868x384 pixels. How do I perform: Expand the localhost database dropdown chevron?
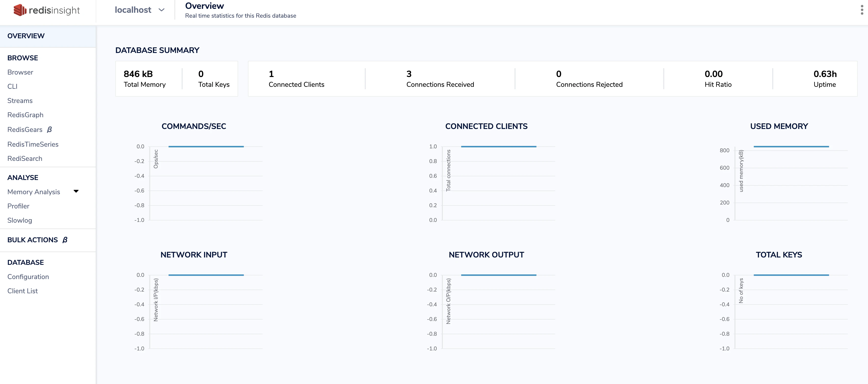[x=162, y=10]
